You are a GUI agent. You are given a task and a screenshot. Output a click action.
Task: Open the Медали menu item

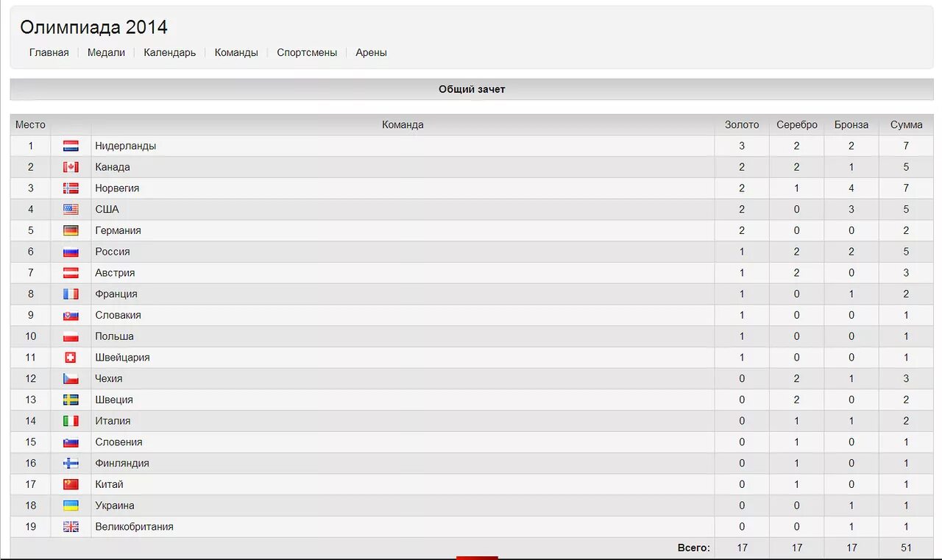pyautogui.click(x=106, y=52)
